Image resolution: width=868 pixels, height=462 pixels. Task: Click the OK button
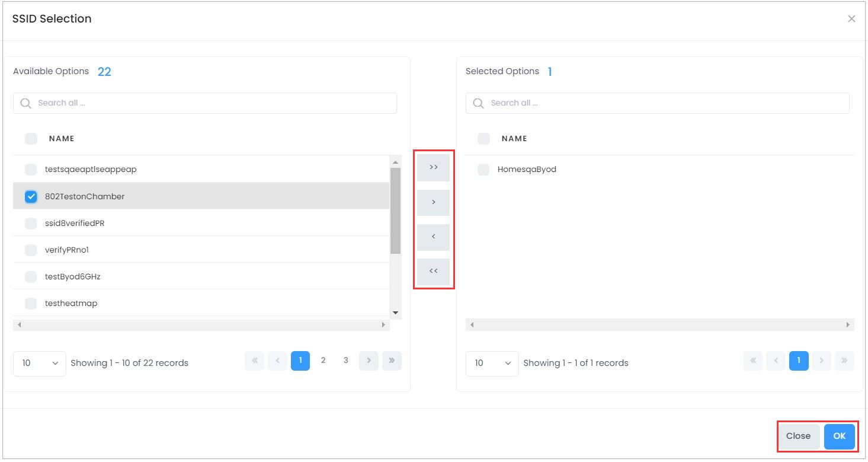[x=839, y=436]
